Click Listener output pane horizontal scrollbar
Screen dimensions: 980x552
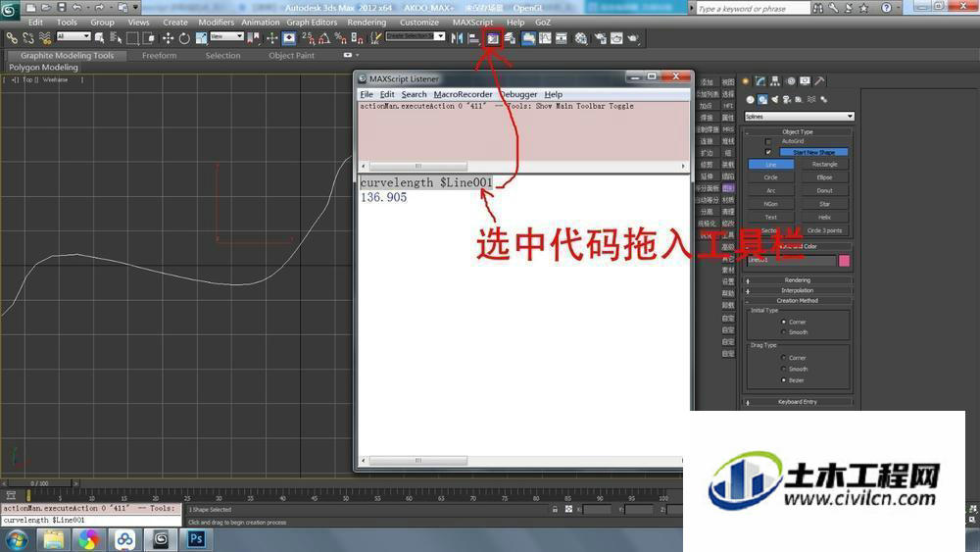click(522, 461)
